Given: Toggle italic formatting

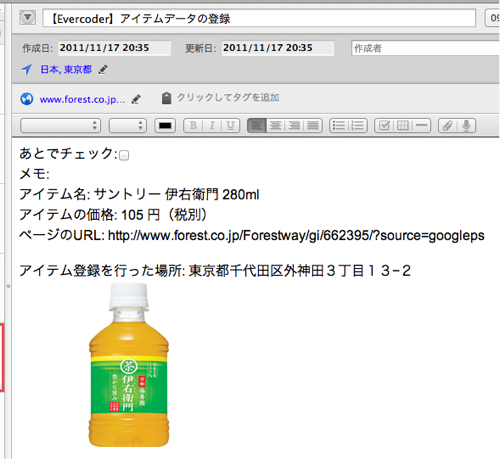Looking at the screenshot, I should pyautogui.click(x=212, y=126).
